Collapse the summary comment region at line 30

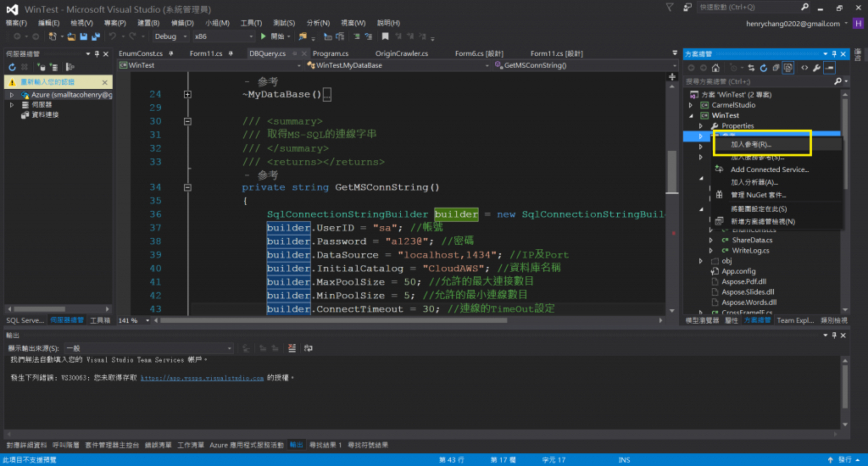pos(187,122)
